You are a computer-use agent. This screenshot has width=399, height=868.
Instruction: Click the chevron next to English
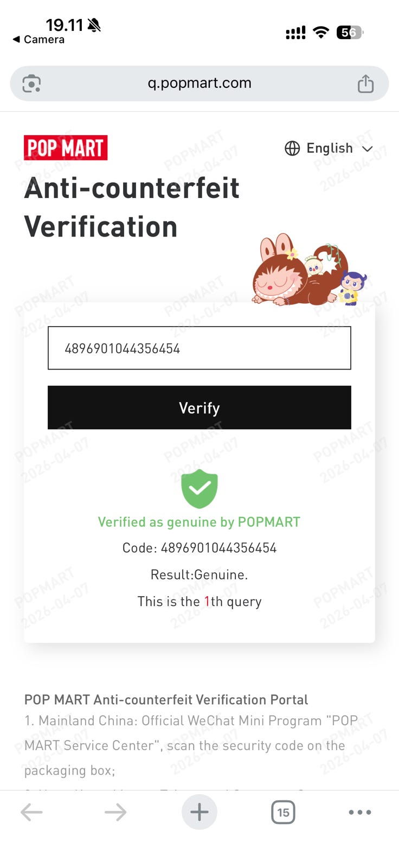pyautogui.click(x=368, y=149)
